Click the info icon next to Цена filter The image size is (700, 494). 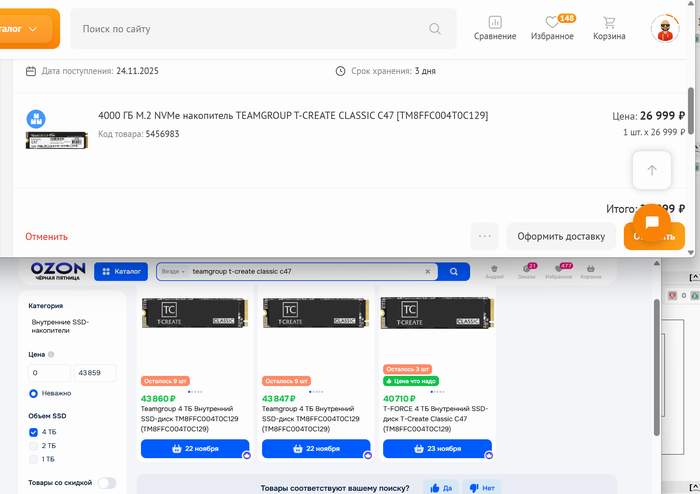pyautogui.click(x=51, y=354)
